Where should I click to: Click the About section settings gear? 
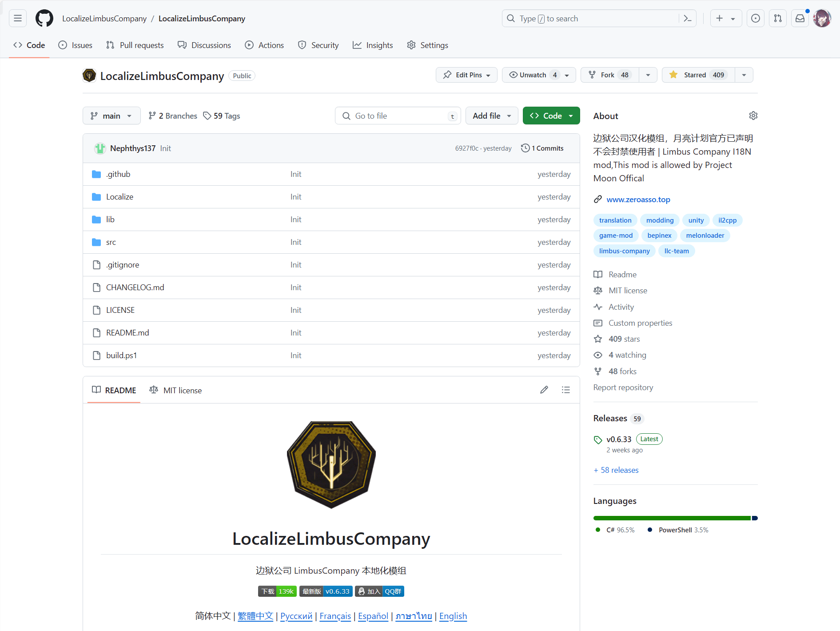[753, 116]
